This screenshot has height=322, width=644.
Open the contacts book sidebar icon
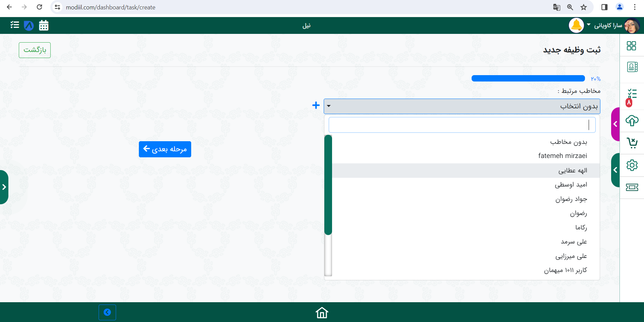coord(632,67)
